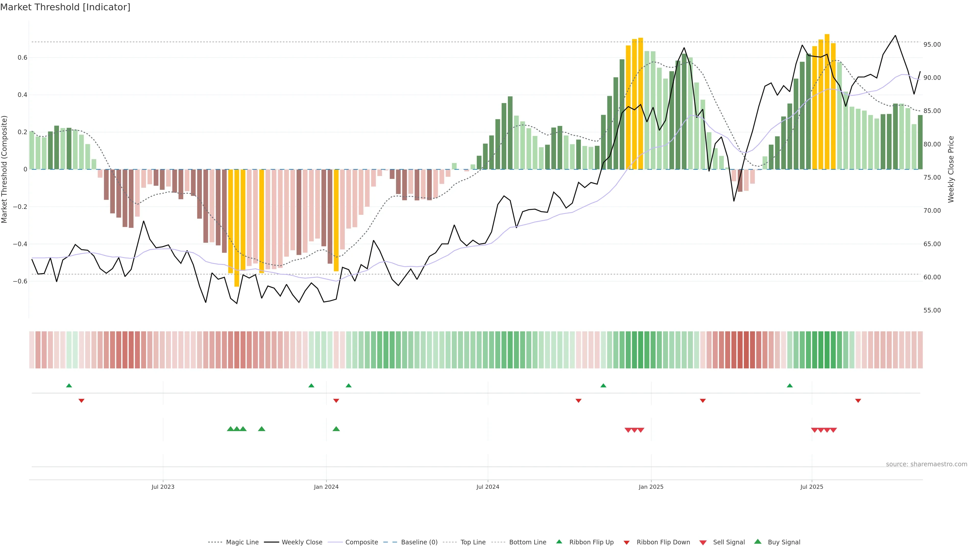
Task: Toggle Baseline (0) legend item
Action: click(419, 542)
